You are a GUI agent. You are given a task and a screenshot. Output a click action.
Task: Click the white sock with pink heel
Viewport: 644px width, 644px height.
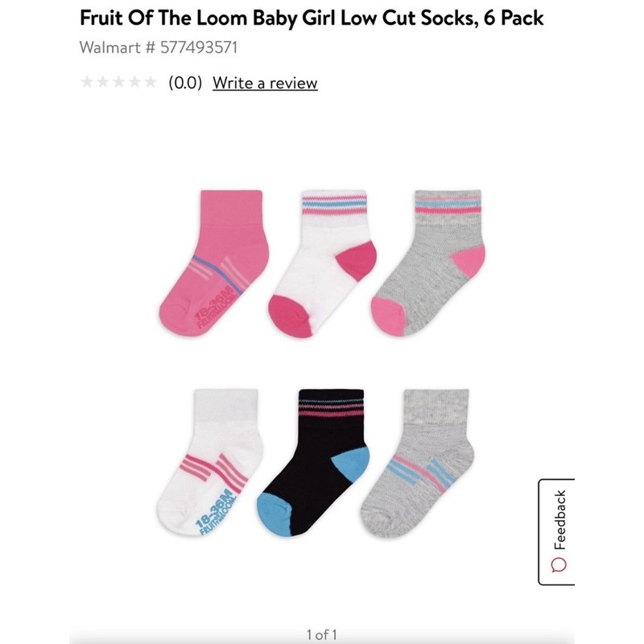(x=322, y=264)
